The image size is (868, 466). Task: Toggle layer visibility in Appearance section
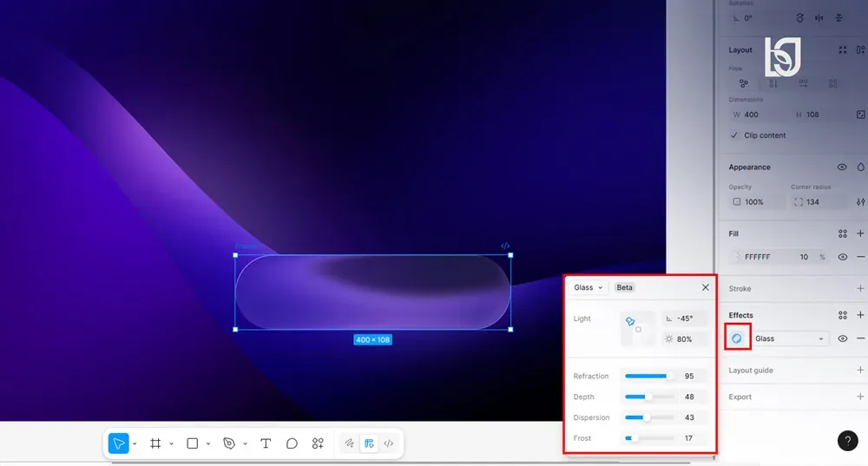click(842, 167)
